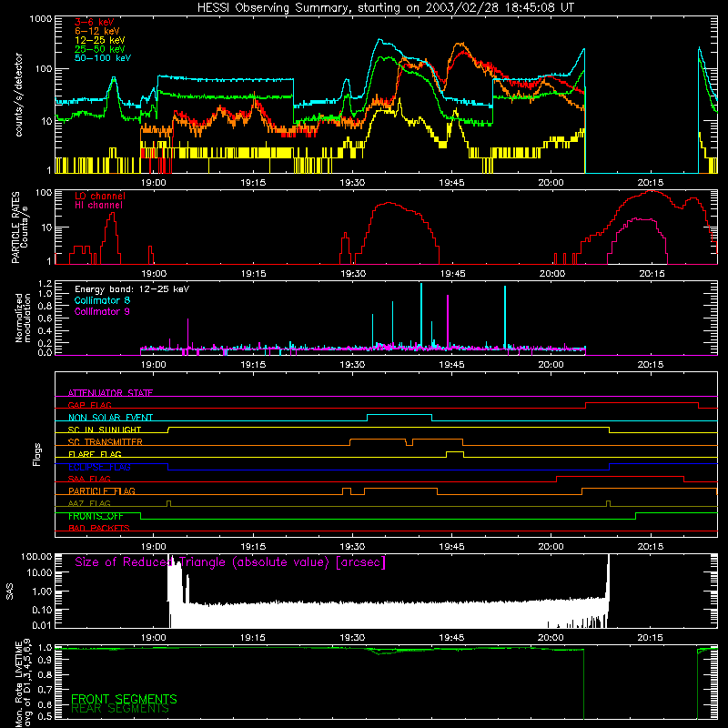The height and width of the screenshot is (728, 728).
Task: Click the Energy band: 12-25 keV label
Action: [132, 289]
